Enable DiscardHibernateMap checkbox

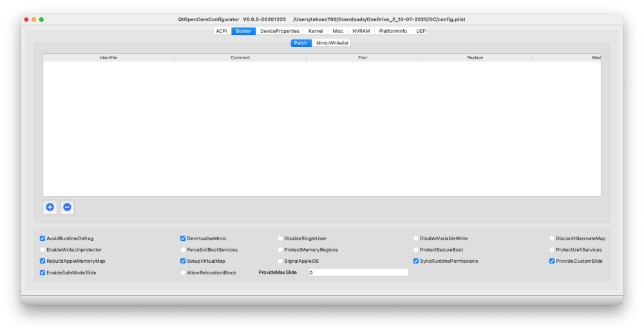552,238
